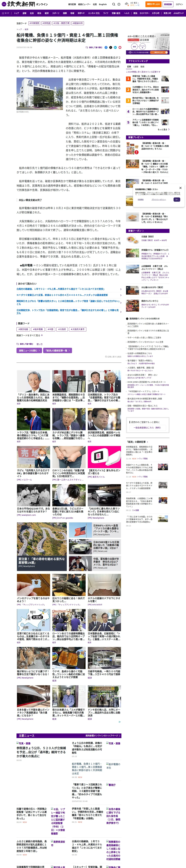The height and width of the screenshot is (868, 186).
Task: Click the ad choices icon below recommendations
Action: 120,722
